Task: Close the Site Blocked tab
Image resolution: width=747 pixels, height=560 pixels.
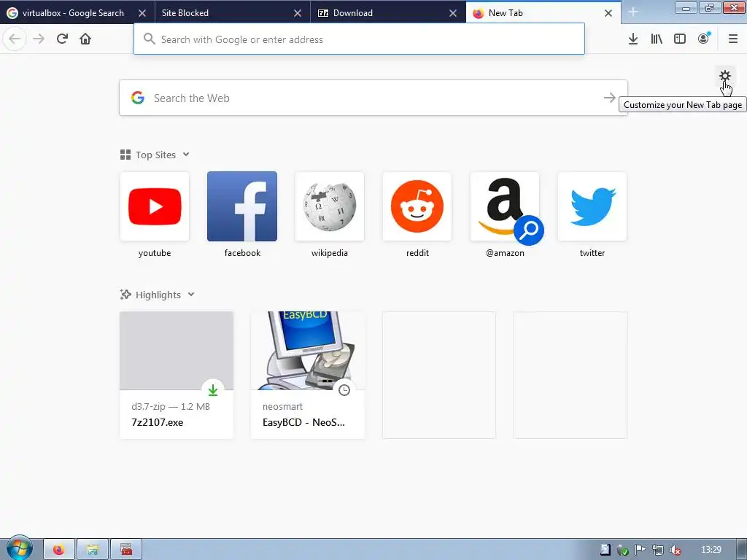Action: [298, 13]
